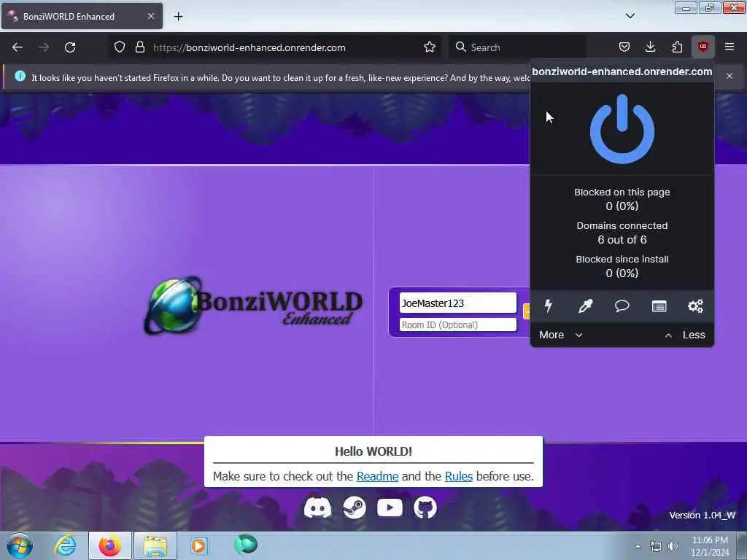Click the Hello WORLD! heading

point(373,451)
